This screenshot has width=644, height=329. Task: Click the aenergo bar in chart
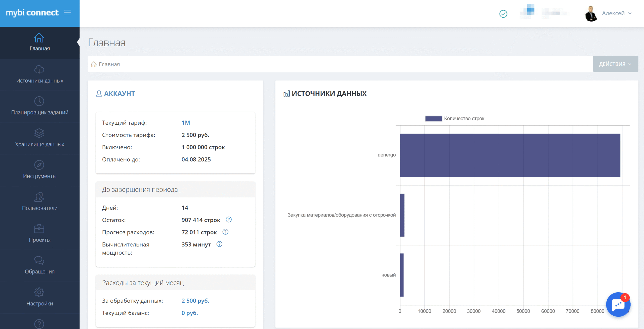point(510,155)
